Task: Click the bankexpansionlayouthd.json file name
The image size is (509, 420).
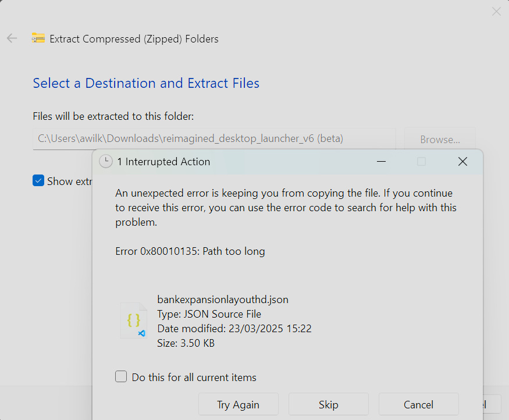Action: (x=223, y=299)
